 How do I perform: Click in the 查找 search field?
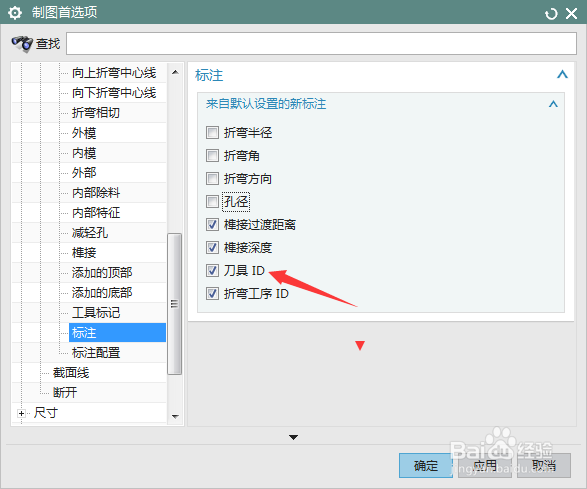pos(321,43)
